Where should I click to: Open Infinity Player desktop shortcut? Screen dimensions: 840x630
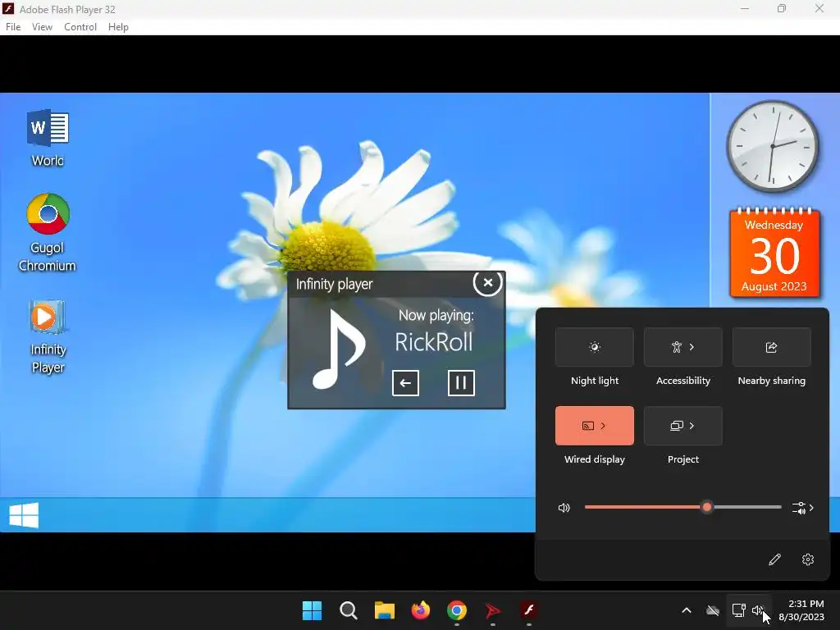coord(47,336)
